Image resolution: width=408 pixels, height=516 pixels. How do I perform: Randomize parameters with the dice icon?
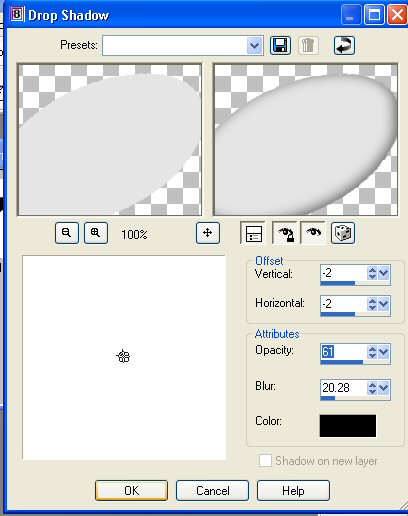pos(343,233)
